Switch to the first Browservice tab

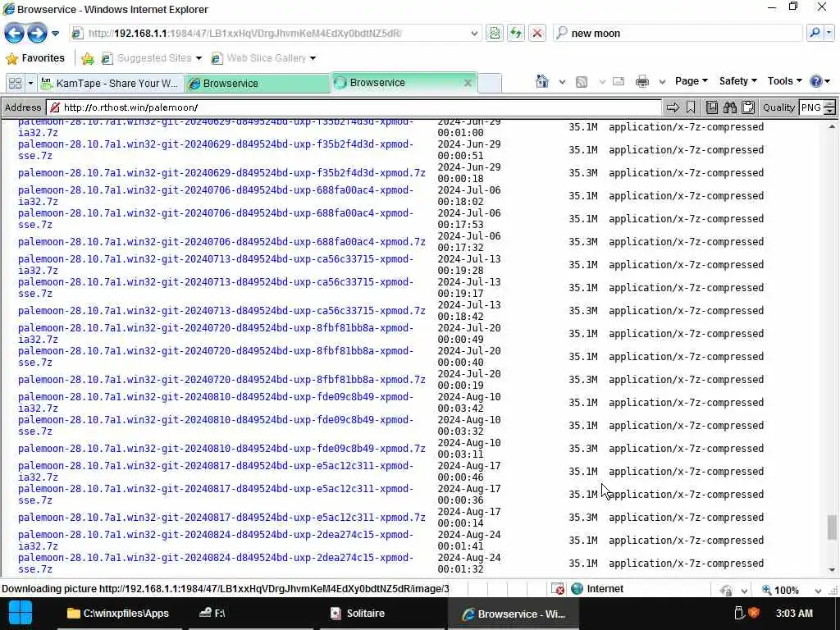pyautogui.click(x=257, y=83)
